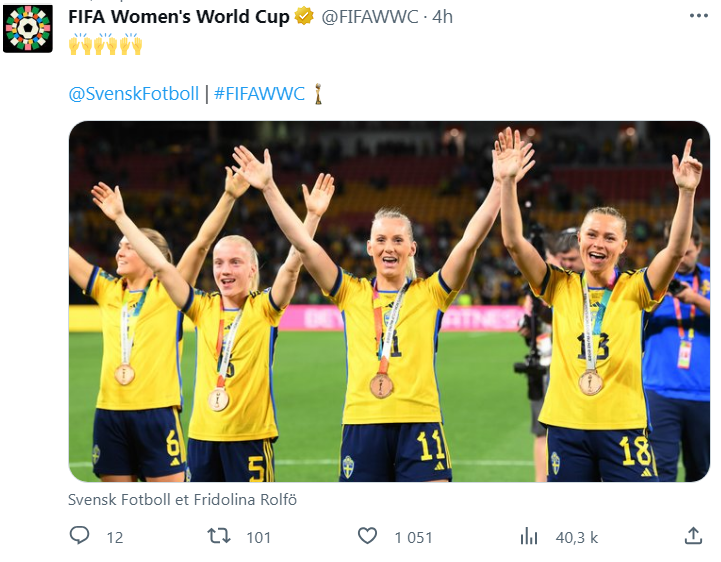This screenshot has width=721, height=562.
Task: Open the 4h timestamp link
Action: (x=442, y=17)
